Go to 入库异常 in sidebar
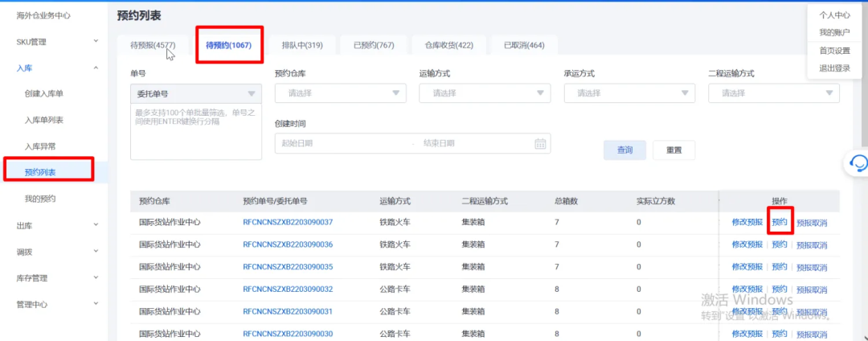The image size is (868, 341). [40, 146]
